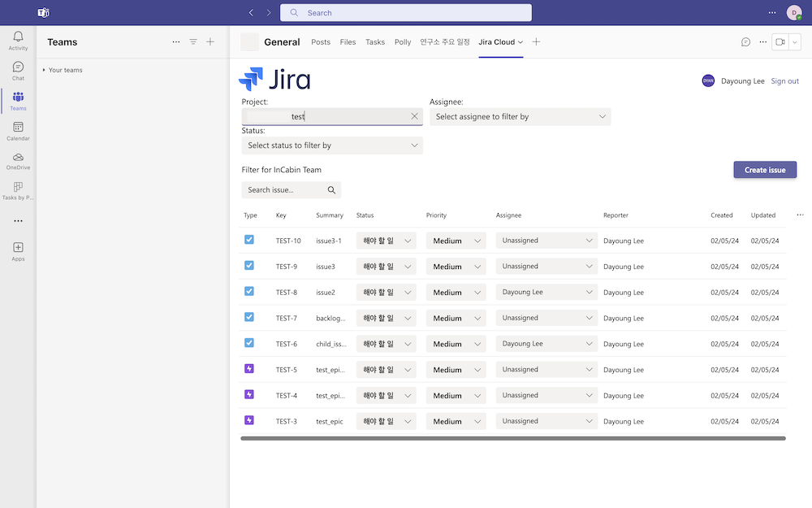Change assignee dropdown for TEST-8
812x508 pixels.
coord(546,293)
